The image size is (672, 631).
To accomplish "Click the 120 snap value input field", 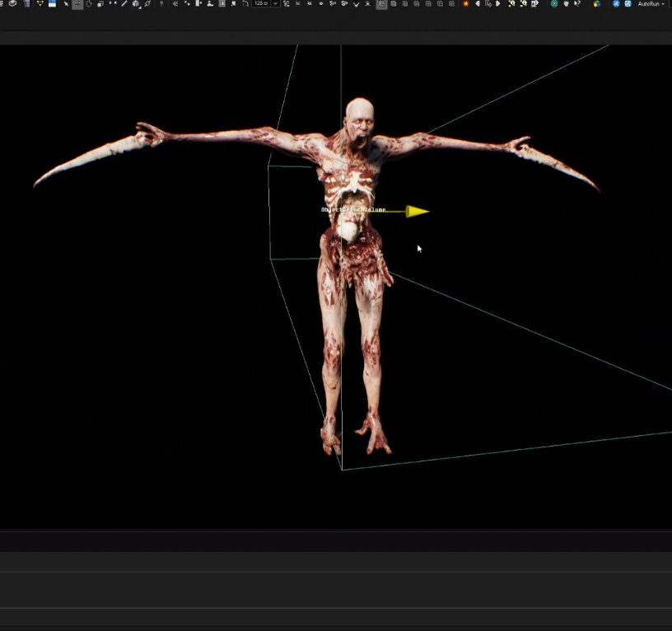I will (261, 3).
